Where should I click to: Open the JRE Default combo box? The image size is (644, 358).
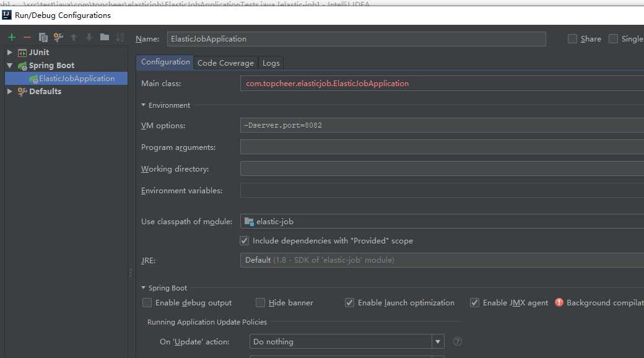[442, 260]
